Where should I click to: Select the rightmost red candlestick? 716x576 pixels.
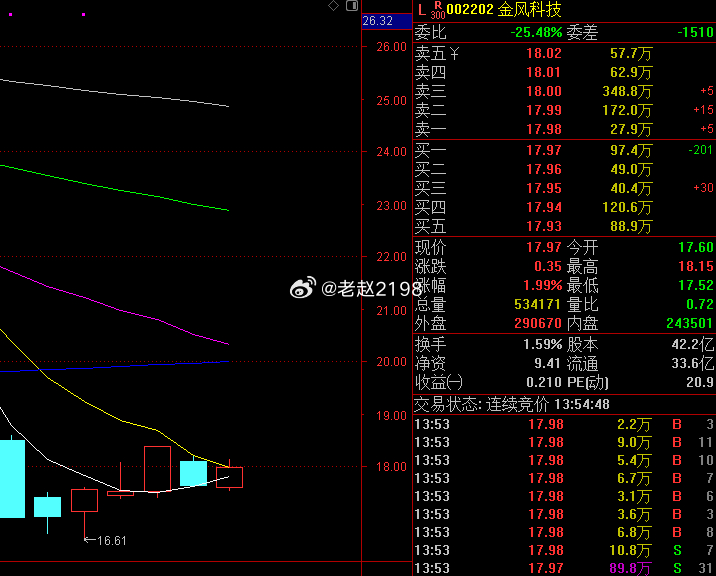tap(229, 476)
